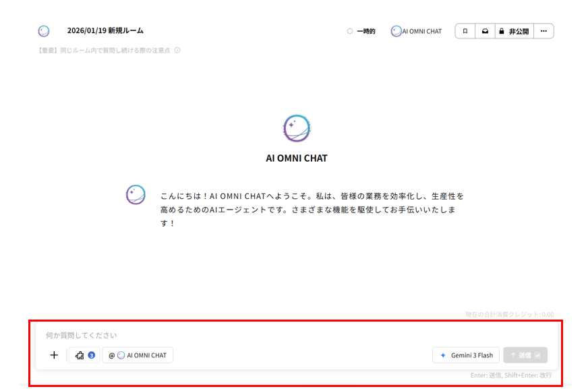Toggle the 一時的 temporary chat option
Screen dimensions: 588x389
click(361, 30)
